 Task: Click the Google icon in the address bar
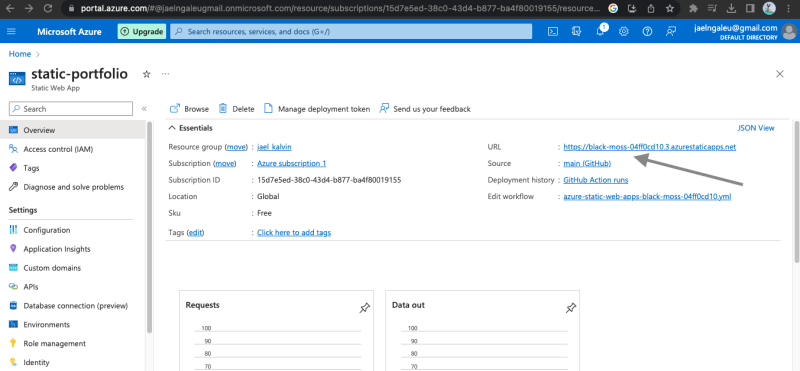pos(613,8)
